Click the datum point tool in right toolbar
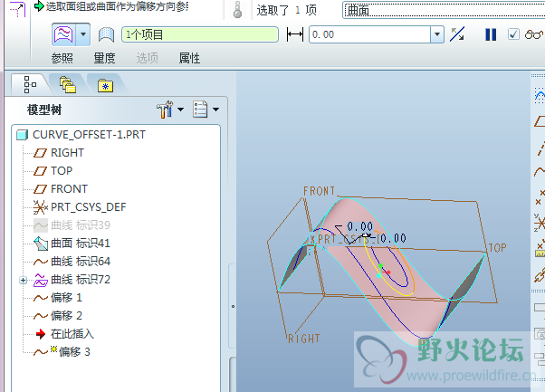 [x=540, y=196]
